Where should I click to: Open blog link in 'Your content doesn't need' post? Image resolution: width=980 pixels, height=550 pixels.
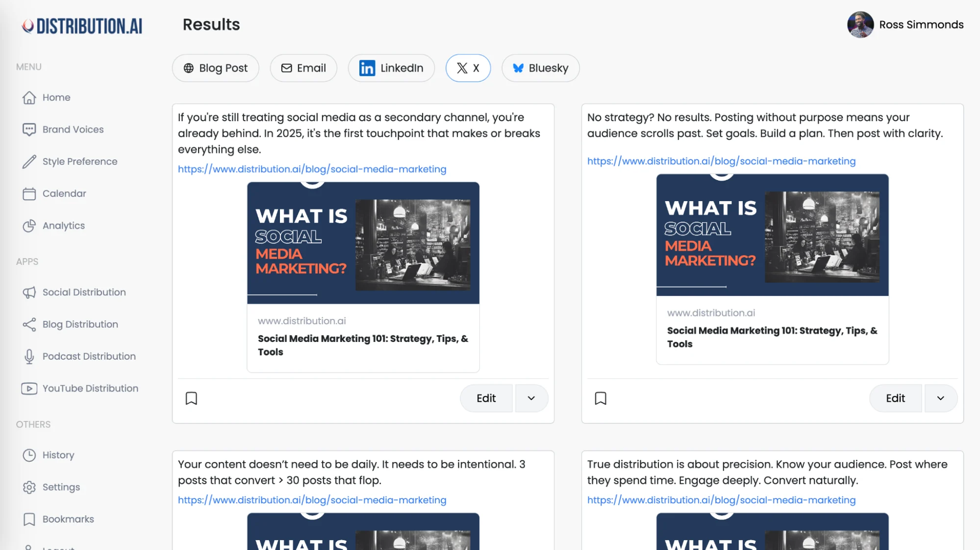[x=312, y=500]
